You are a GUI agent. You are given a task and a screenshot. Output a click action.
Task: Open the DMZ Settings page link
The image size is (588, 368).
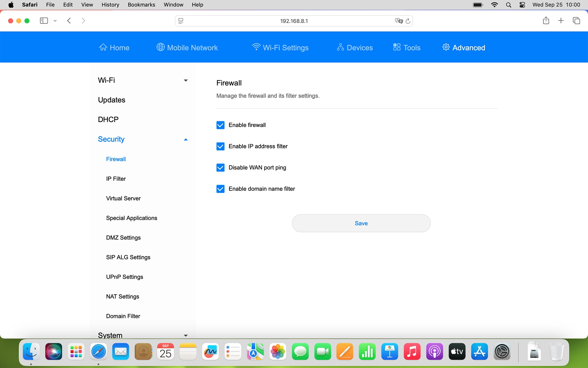123,238
